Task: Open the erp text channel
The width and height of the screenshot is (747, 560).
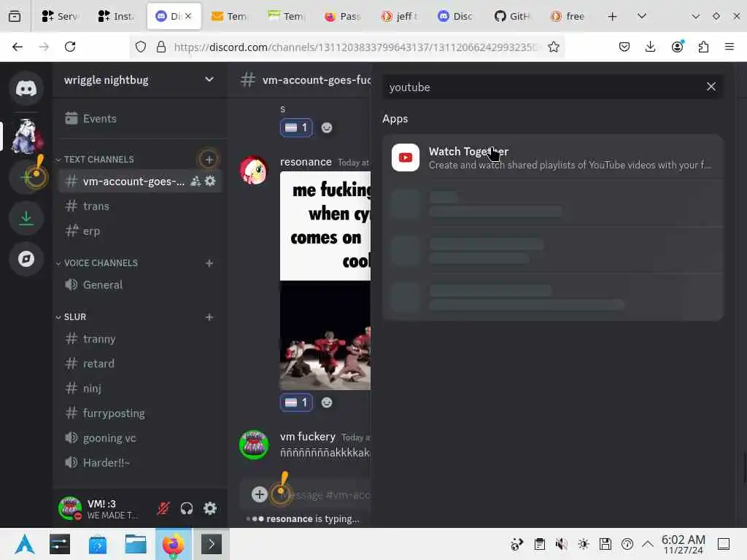Action: [x=139, y=231]
